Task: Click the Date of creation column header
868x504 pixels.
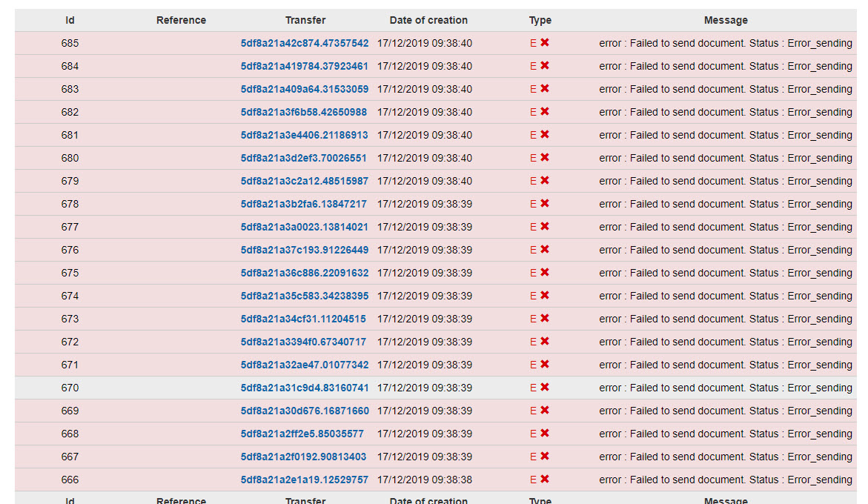Action: click(x=428, y=20)
